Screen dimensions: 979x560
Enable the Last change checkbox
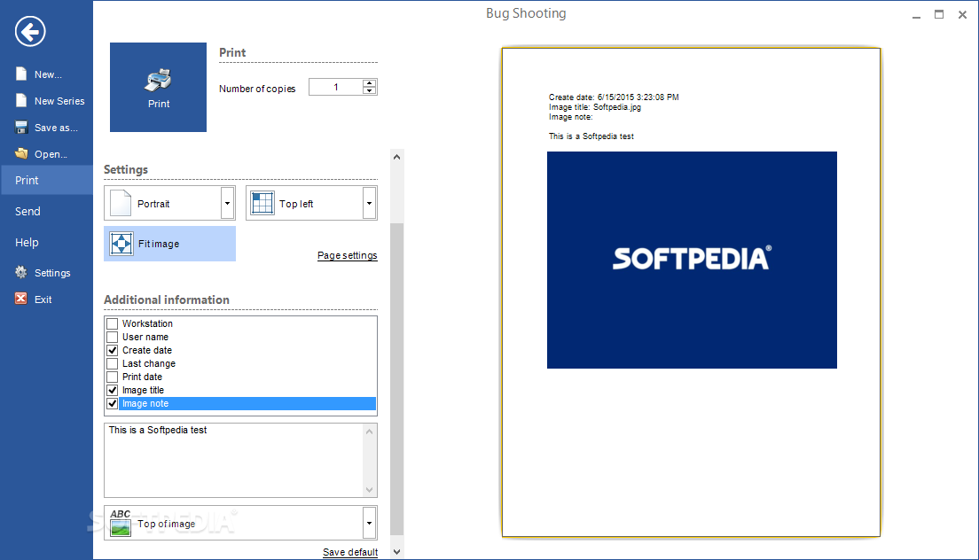113,363
